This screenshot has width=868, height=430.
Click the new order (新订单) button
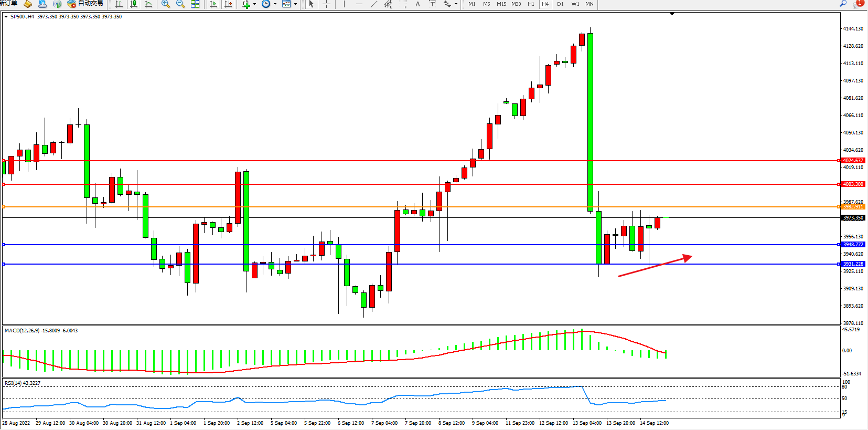(x=8, y=4)
